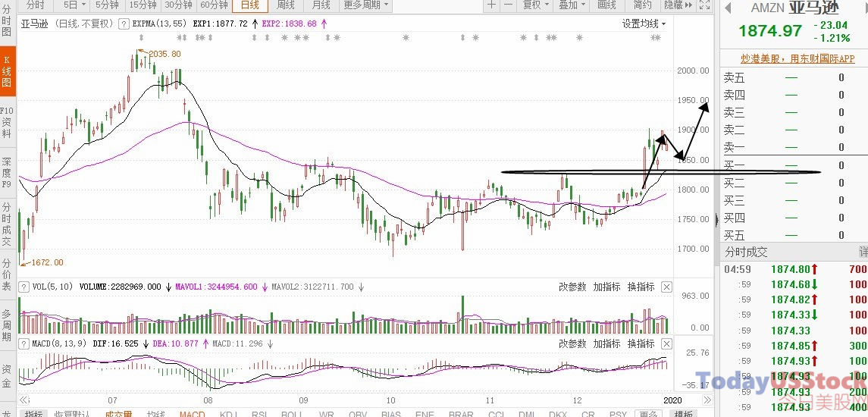Close the VOL indicator panel
This screenshot has height=417, width=868.
coord(666,287)
